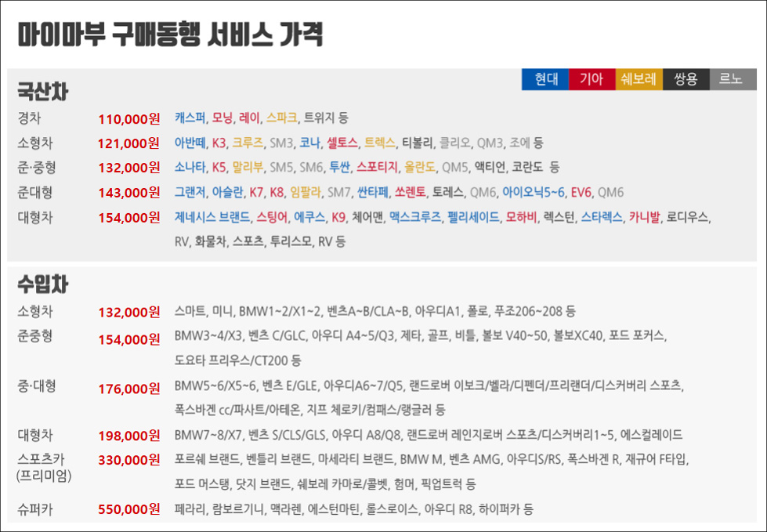Click the 캐스퍼 car name
The width and height of the screenshot is (767, 532).
point(190,118)
